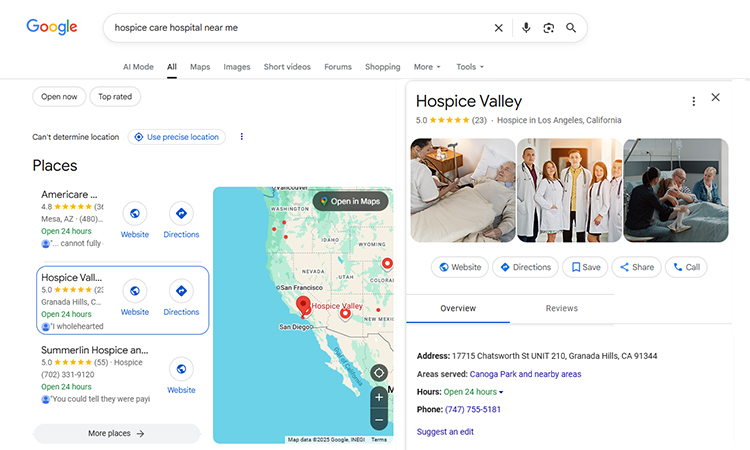Switch to Images tab
Screen dimensions: 750x450
pos(237,67)
